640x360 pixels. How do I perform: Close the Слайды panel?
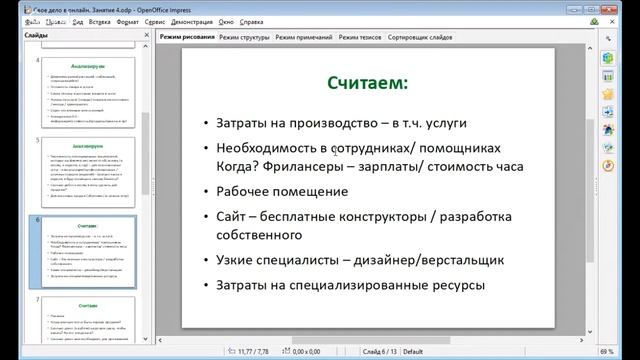(x=147, y=35)
